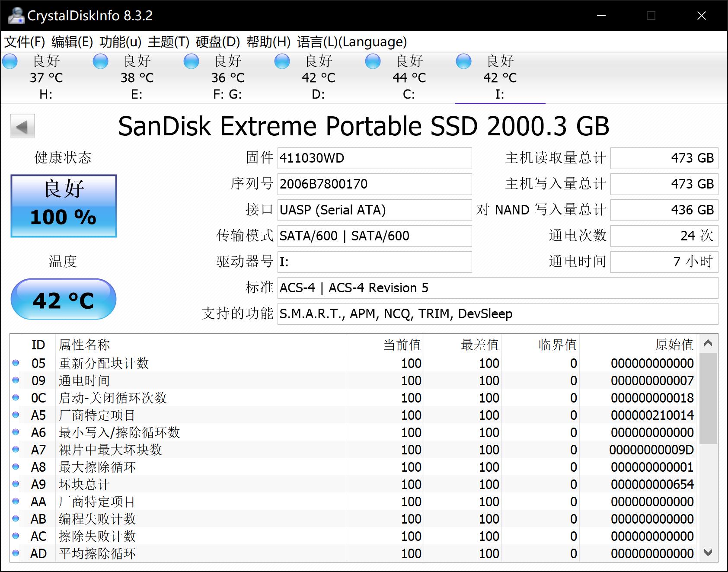Click drive F: G: health indicator icon

pyautogui.click(x=191, y=61)
